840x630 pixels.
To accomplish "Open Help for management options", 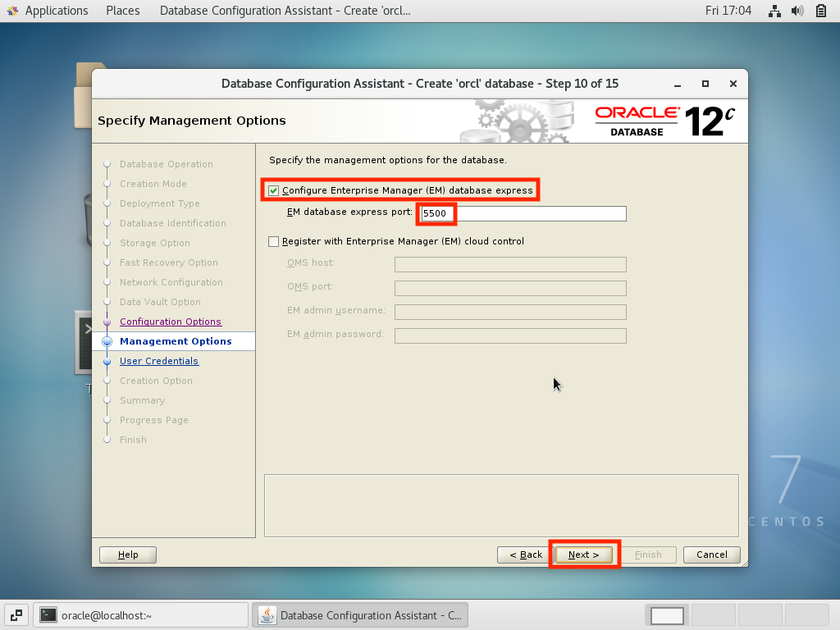I will (128, 555).
